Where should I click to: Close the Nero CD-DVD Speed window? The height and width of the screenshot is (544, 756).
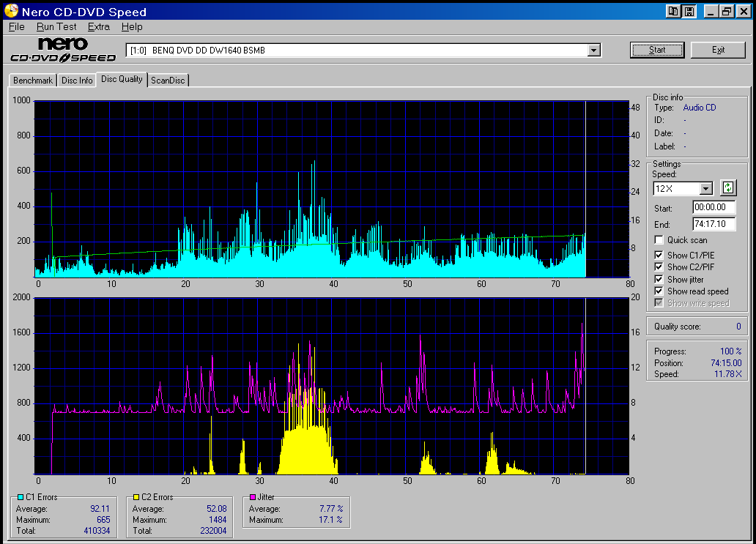pos(743,11)
